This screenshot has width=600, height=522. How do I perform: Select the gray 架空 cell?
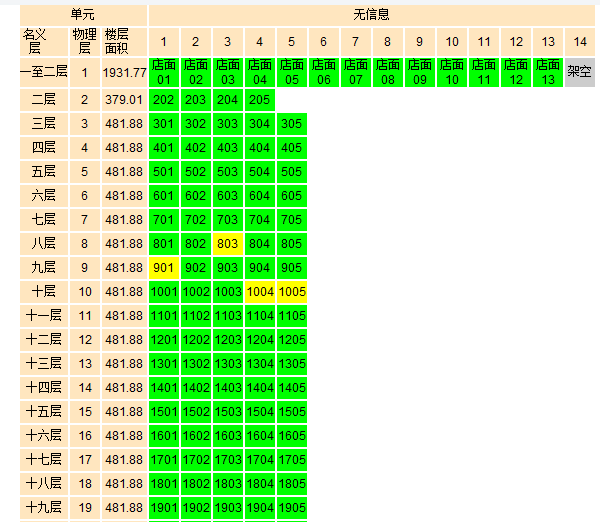580,72
